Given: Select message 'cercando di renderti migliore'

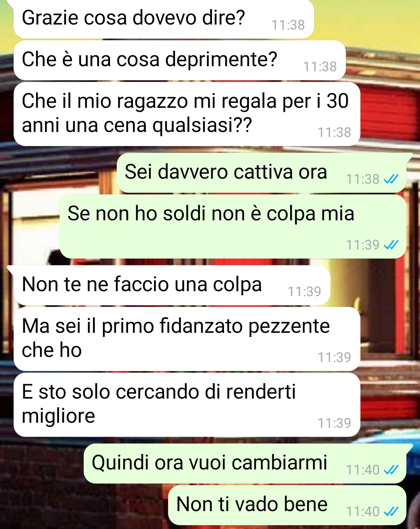Looking at the screenshot, I should [187, 405].
